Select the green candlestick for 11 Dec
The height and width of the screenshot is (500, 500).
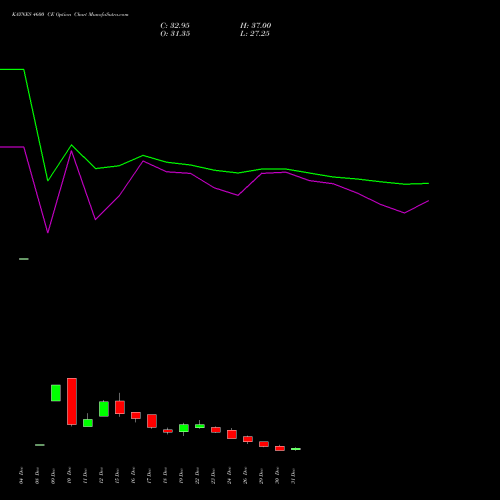click(88, 422)
